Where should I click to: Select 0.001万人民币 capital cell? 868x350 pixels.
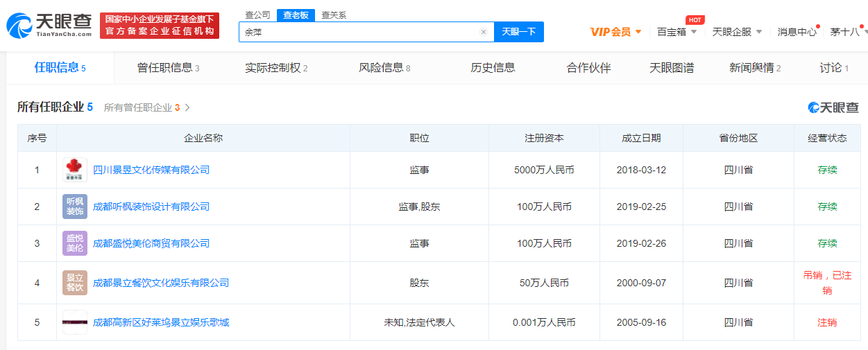(544, 322)
